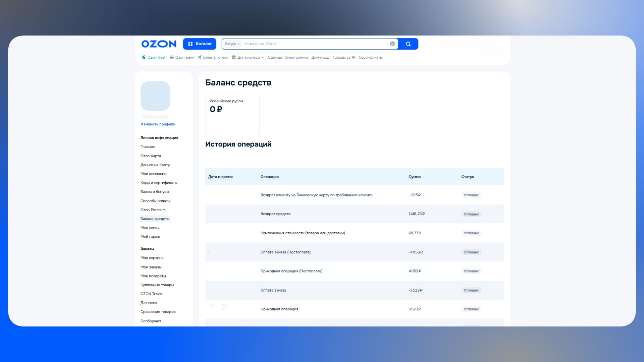The width and height of the screenshot is (644, 362).
Task: Open the Одежда category
Action: coord(275,57)
